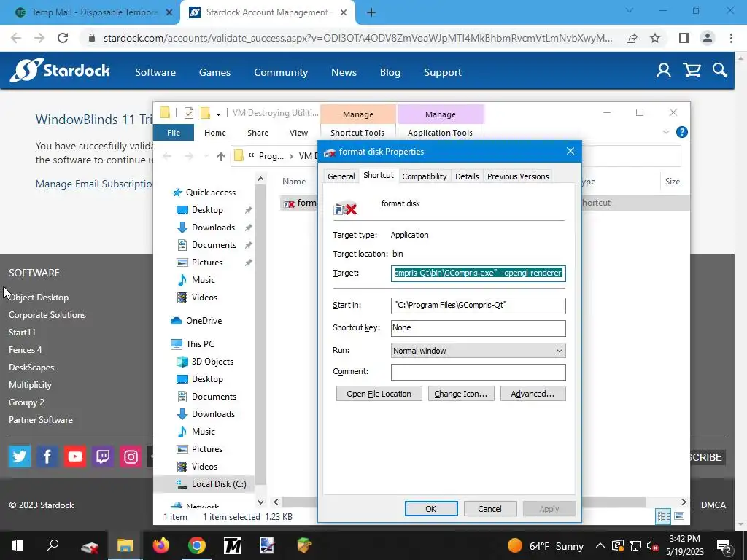Open the Stardock Games menu
The height and width of the screenshot is (560, 747).
click(214, 72)
